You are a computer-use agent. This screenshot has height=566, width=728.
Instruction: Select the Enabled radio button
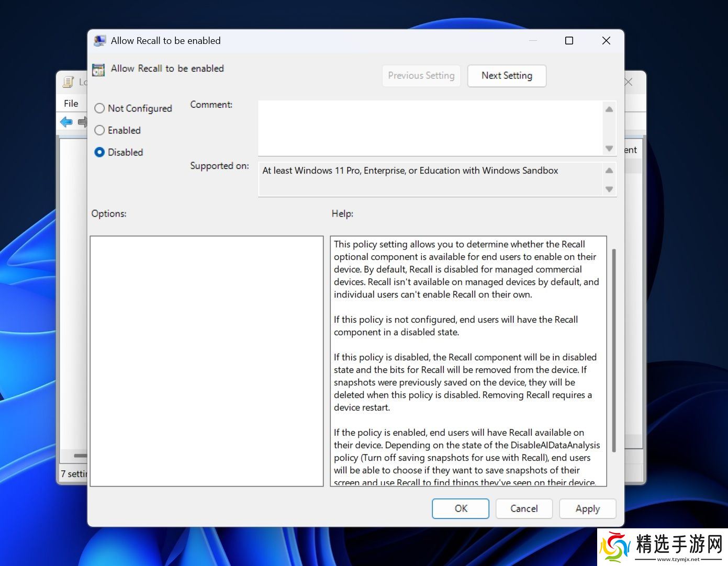99,130
